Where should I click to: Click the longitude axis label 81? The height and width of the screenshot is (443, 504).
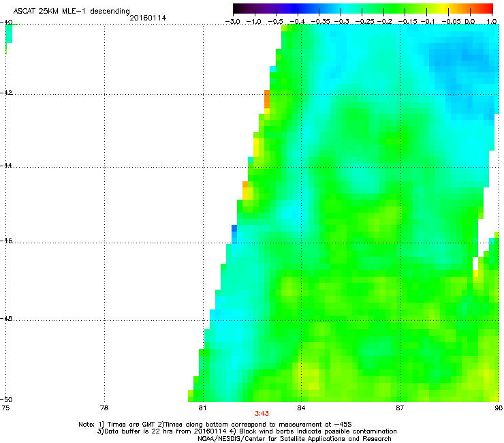[202, 408]
